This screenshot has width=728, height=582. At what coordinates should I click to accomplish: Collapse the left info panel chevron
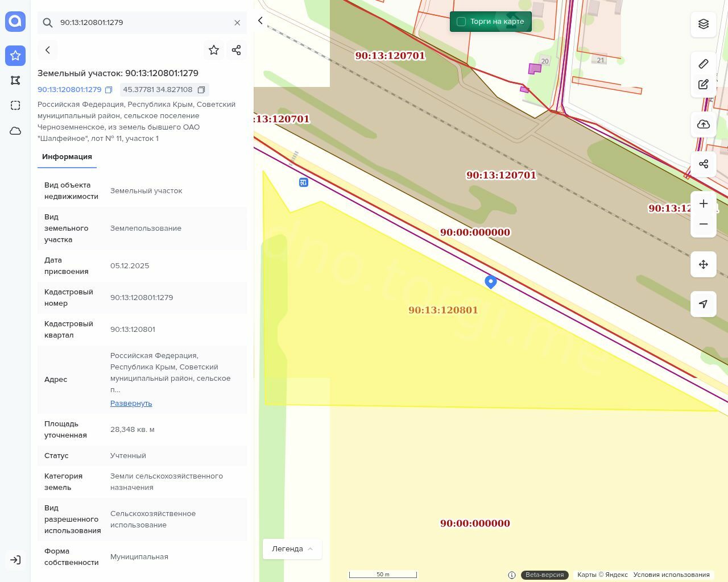point(260,20)
